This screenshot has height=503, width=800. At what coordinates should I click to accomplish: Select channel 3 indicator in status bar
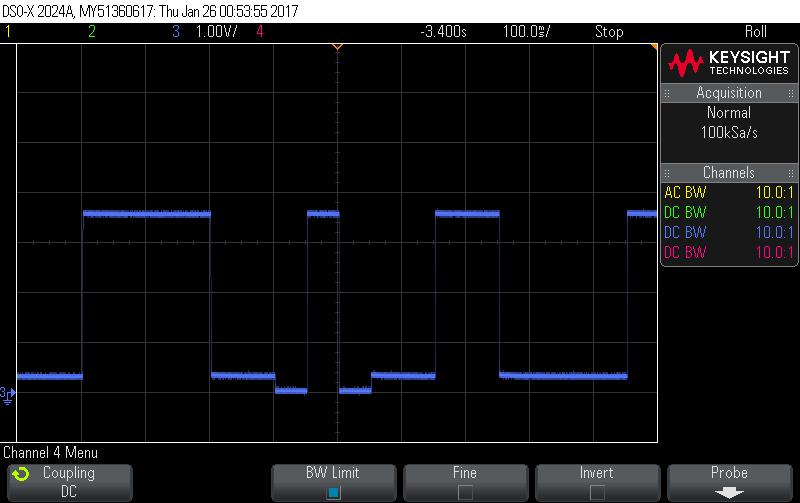click(x=176, y=32)
